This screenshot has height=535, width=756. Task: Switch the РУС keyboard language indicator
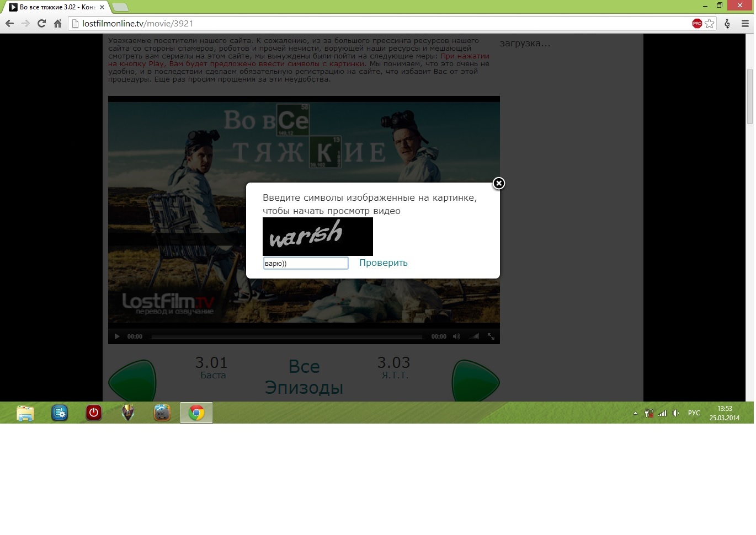click(x=694, y=413)
